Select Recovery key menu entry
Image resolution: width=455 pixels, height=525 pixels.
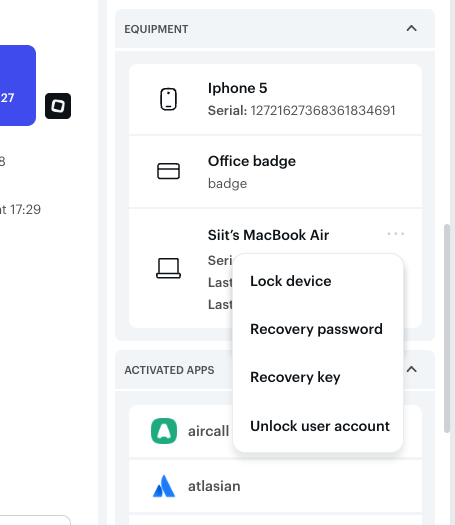(x=295, y=377)
